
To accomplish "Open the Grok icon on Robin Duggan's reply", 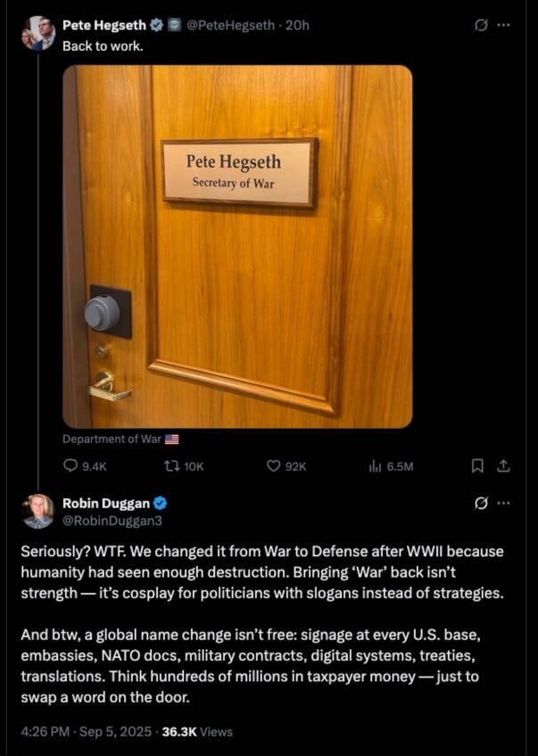I will (x=481, y=504).
